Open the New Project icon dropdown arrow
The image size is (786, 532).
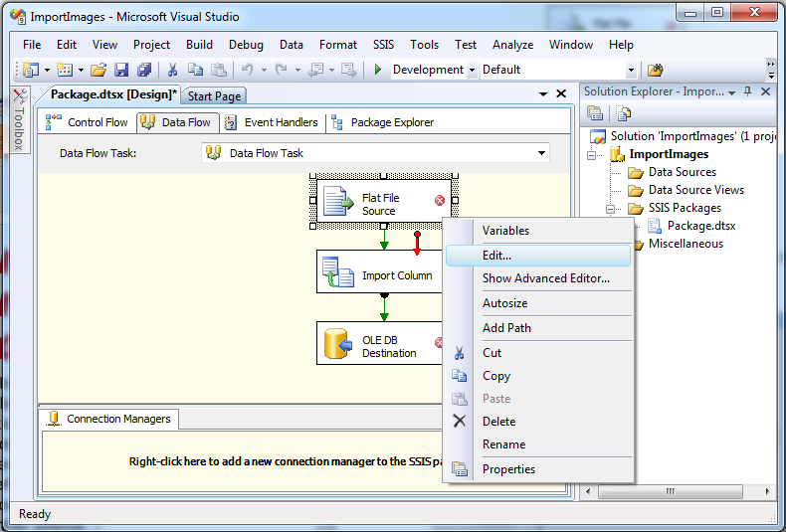[47, 71]
